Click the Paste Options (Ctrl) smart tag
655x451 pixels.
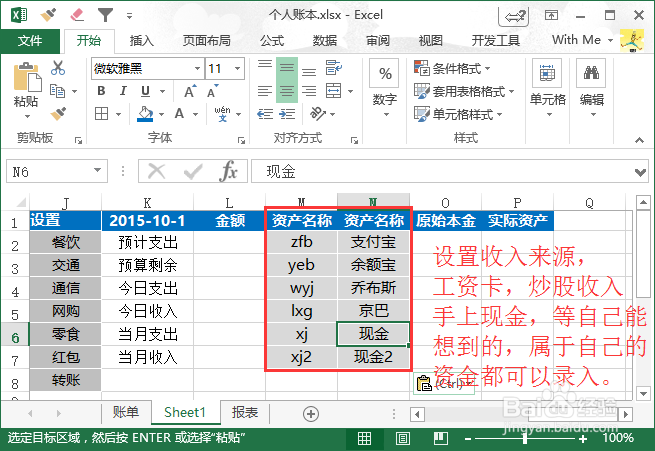[x=444, y=383]
